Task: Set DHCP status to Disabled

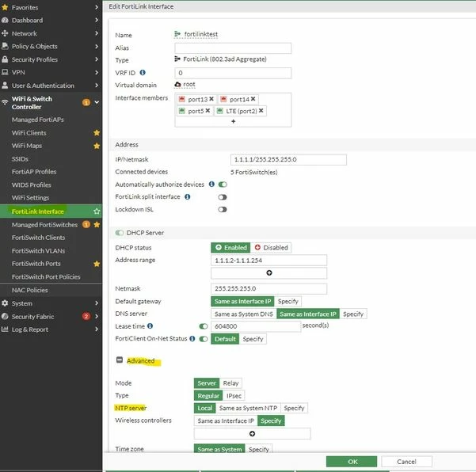Action: [x=272, y=247]
